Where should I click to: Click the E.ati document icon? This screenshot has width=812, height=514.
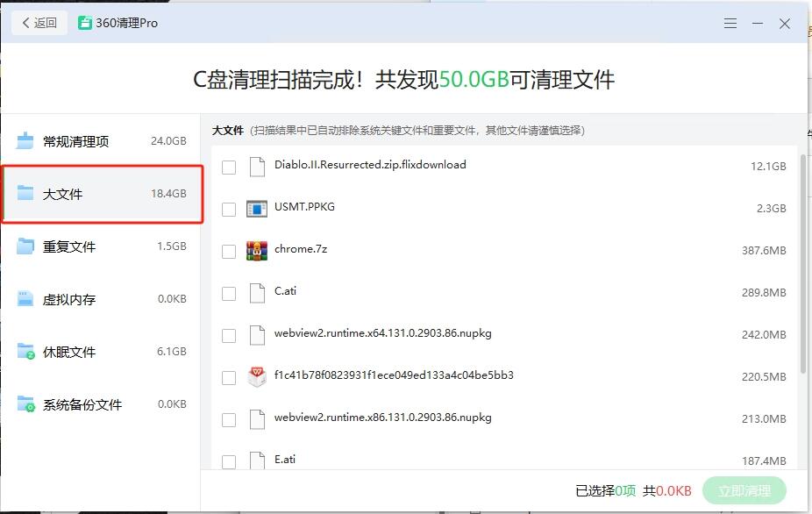[257, 460]
